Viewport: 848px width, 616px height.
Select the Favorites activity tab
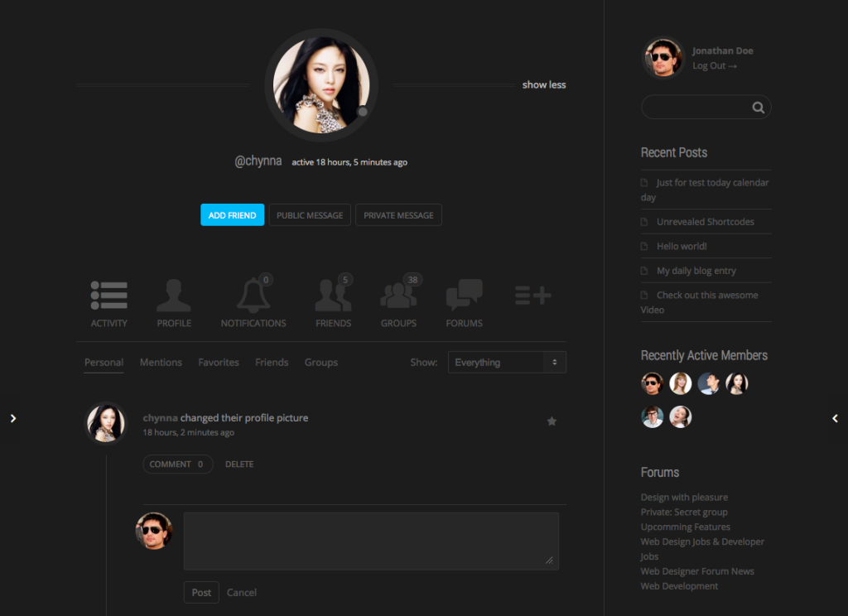point(218,362)
